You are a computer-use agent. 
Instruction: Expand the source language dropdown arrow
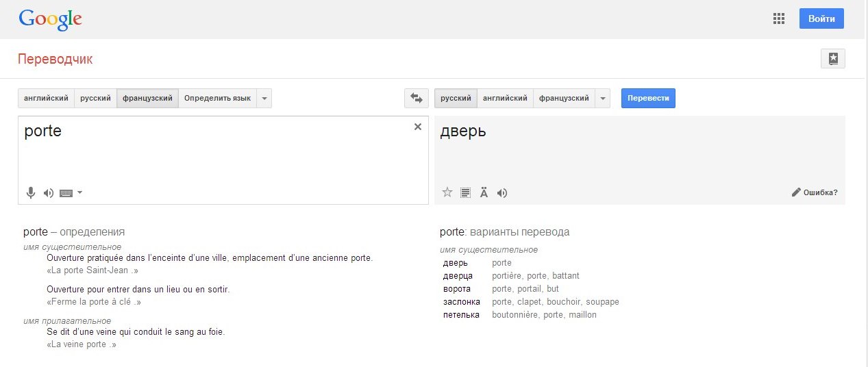(264, 99)
